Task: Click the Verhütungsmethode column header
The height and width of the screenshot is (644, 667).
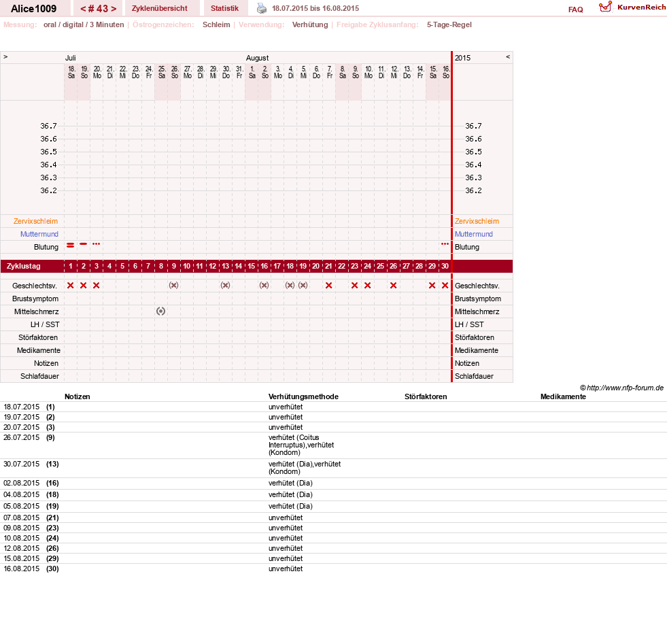Action: pyautogui.click(x=303, y=397)
